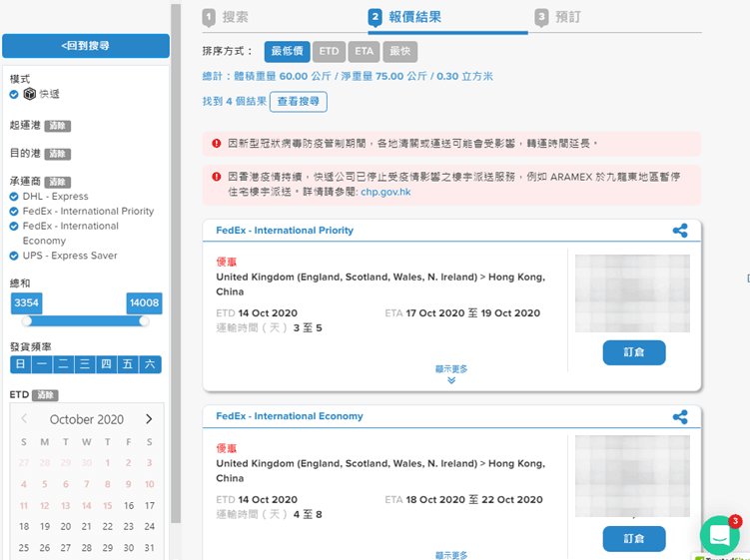The height and width of the screenshot is (560, 750).
Task: Go to the next calendar month
Action: [x=149, y=419]
